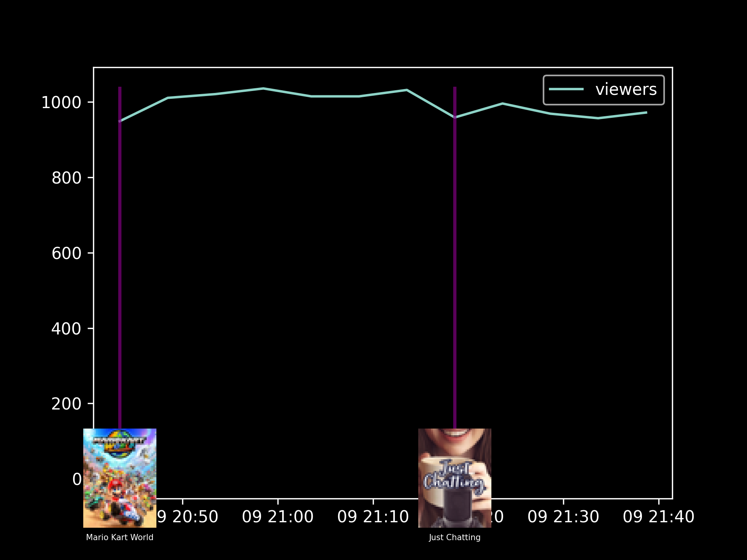Image resolution: width=747 pixels, height=560 pixels.
Task: Click the 600 y-axis tick label
Action: (66, 254)
